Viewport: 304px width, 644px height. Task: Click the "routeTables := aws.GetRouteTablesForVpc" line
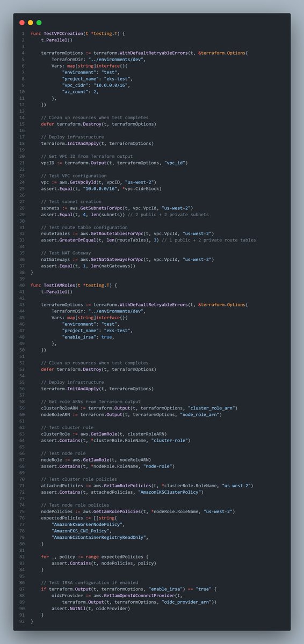click(127, 233)
